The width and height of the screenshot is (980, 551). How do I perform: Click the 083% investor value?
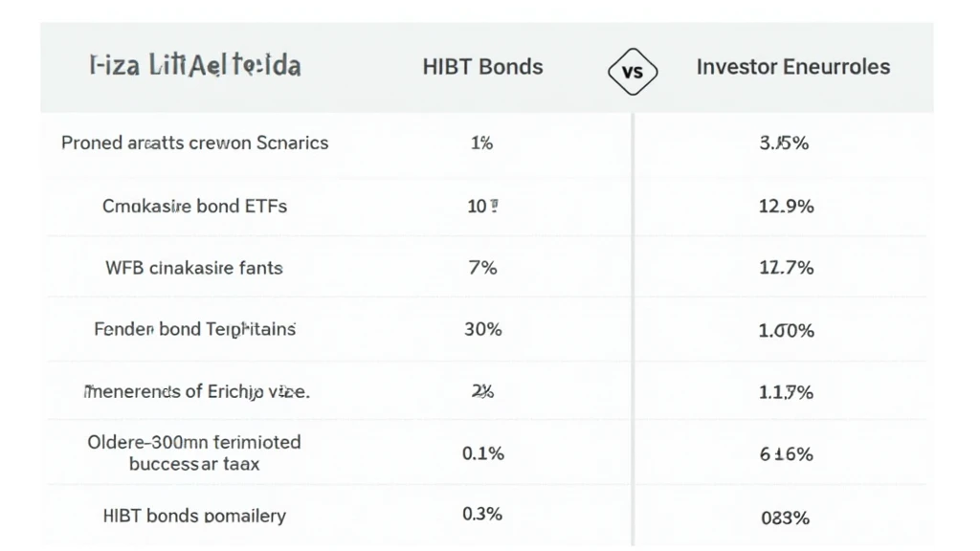click(785, 518)
